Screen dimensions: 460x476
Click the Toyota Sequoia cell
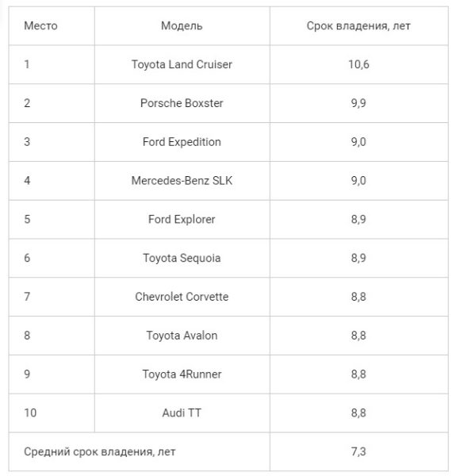coord(182,258)
